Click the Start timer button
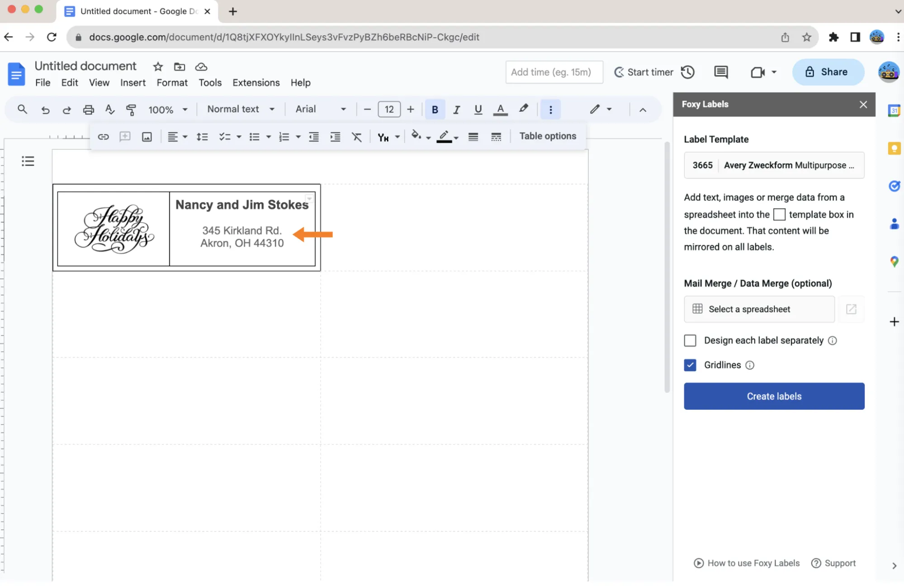This screenshot has width=904, height=588. click(644, 72)
